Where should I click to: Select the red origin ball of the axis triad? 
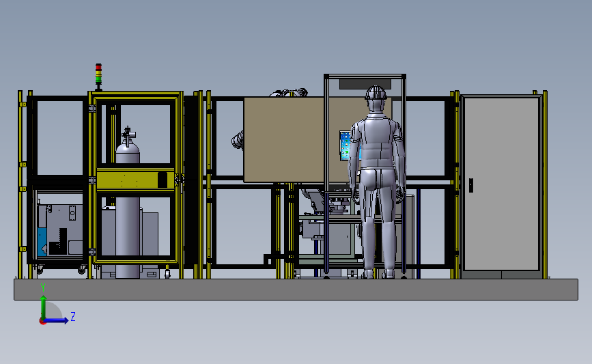click(42, 322)
